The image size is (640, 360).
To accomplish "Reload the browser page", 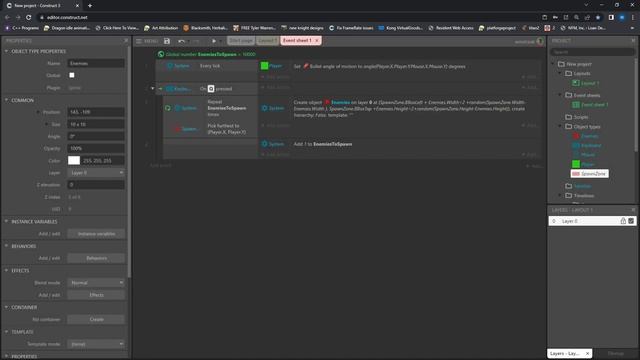I will (x=29, y=17).
